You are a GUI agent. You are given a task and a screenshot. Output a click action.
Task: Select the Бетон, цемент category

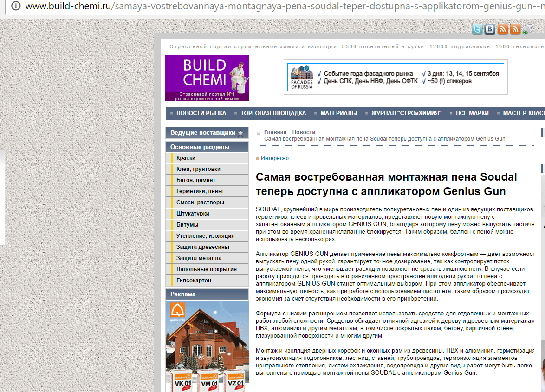207,180
